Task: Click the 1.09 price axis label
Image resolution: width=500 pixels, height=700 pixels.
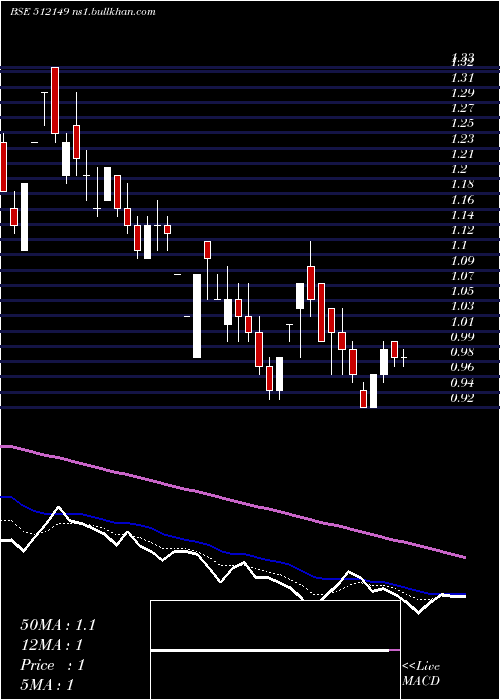Action: 462,261
